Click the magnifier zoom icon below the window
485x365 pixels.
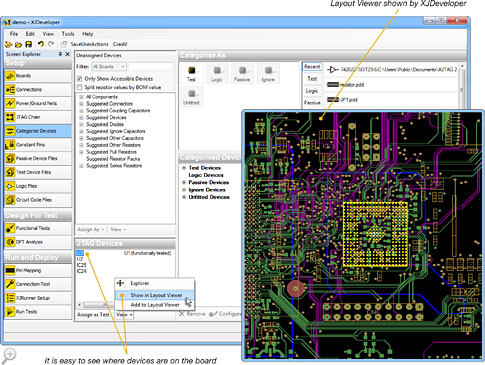9,355
